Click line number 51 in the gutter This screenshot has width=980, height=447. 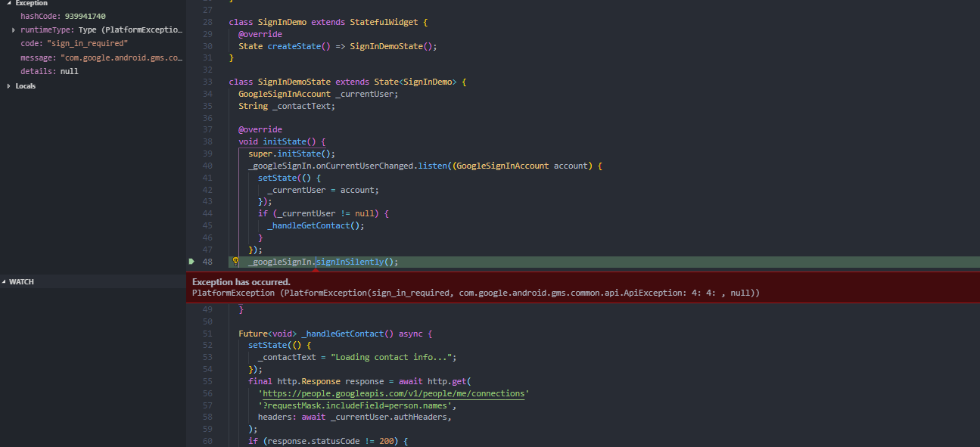(x=208, y=333)
